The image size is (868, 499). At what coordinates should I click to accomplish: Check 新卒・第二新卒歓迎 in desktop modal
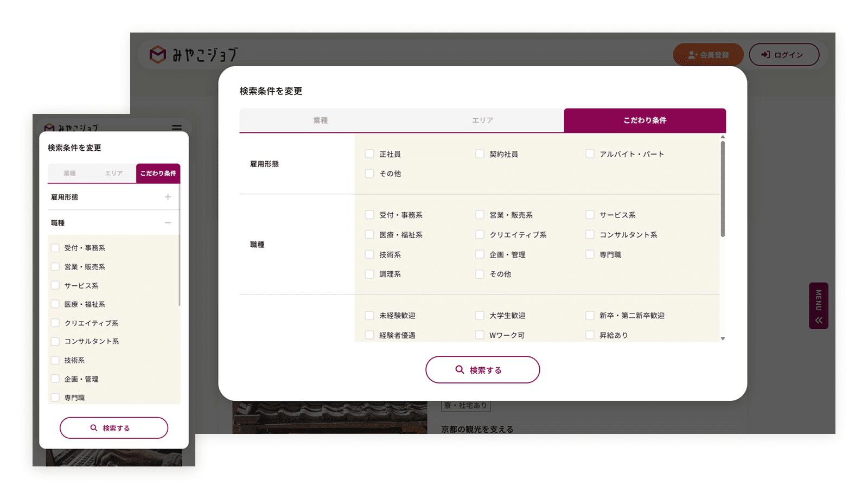(590, 315)
